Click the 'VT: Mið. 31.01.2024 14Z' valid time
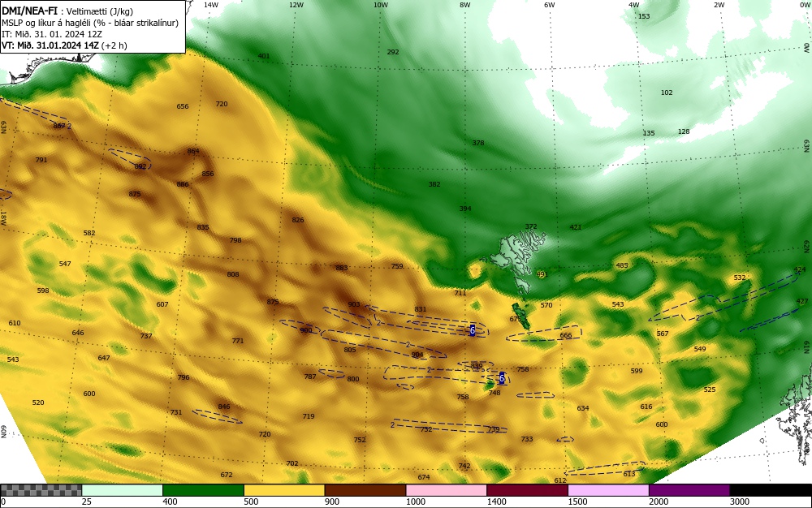 [x=64, y=45]
